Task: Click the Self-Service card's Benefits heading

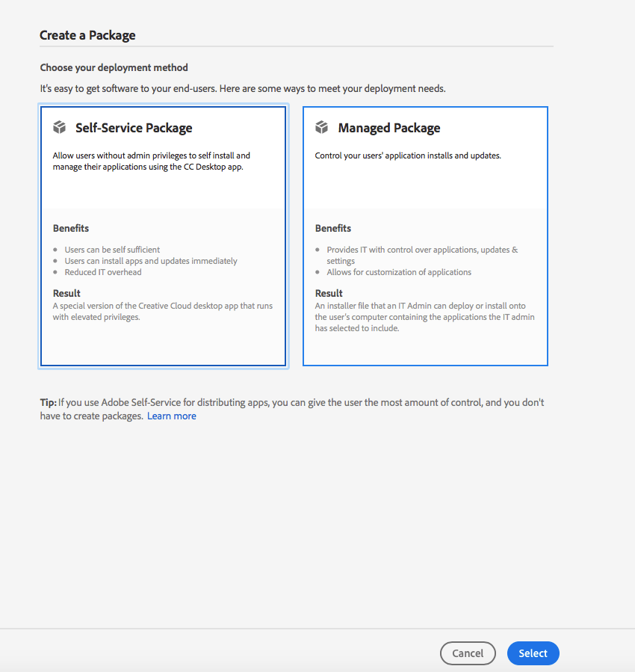Action: (71, 229)
